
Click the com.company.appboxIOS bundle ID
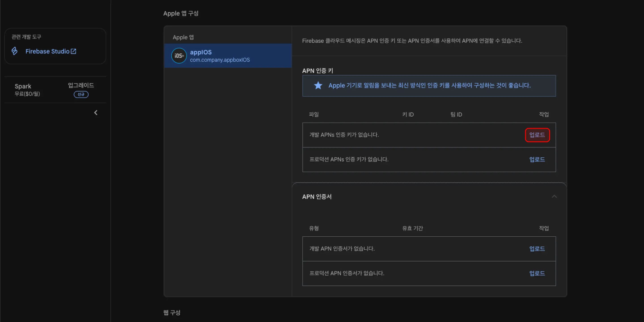coord(220,60)
